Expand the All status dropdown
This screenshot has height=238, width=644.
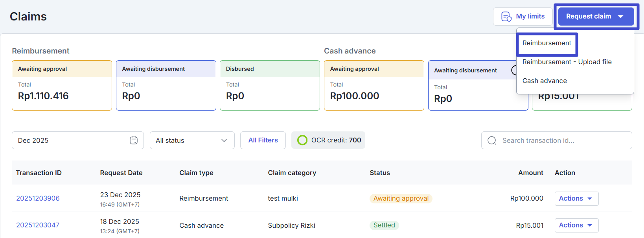click(192, 140)
